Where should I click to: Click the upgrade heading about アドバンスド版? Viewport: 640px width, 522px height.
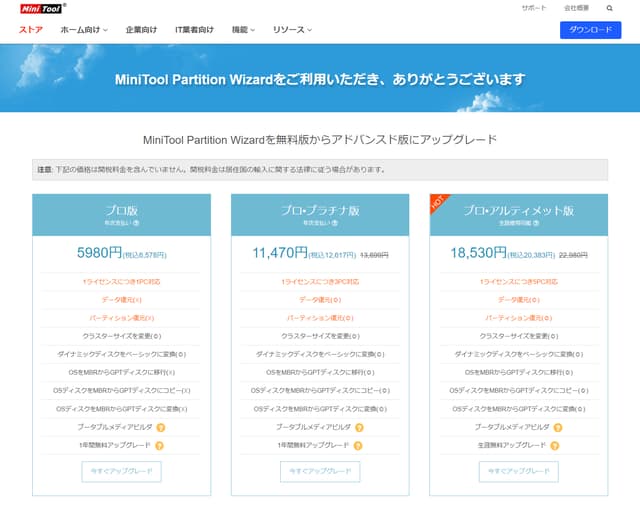pos(320,140)
